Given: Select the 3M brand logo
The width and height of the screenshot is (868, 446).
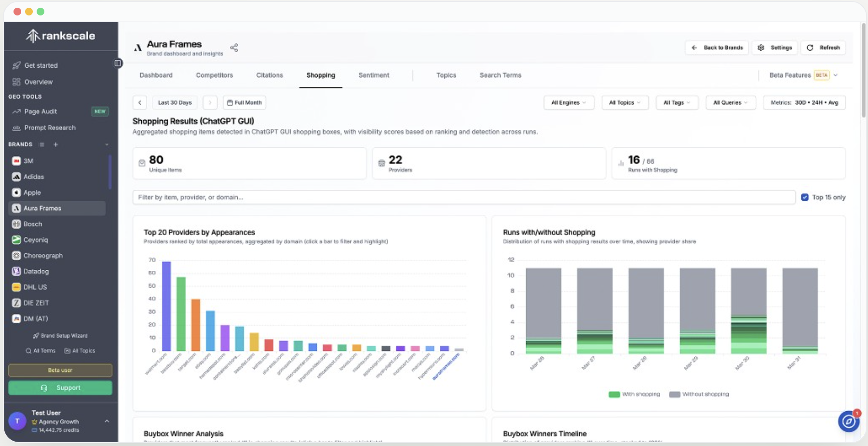Looking at the screenshot, I should point(16,161).
